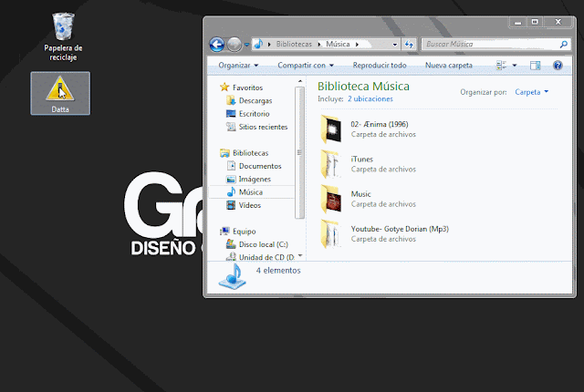Click the Imágenes picture icon
Viewport: 584px width, 392px height.
[x=231, y=179]
